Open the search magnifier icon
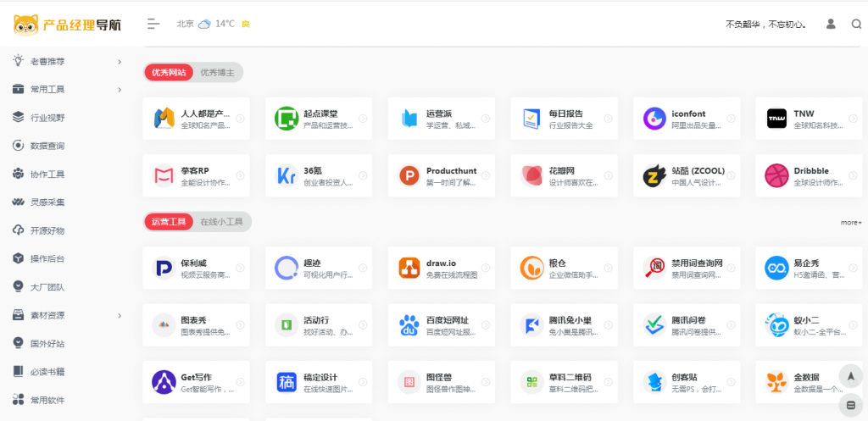The height and width of the screenshot is (421, 868). (x=856, y=24)
